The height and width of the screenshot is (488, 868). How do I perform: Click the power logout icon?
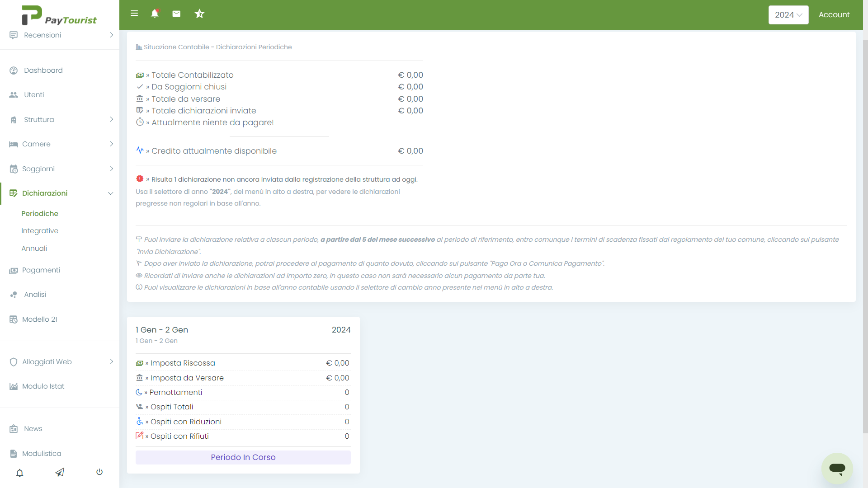pos(99,472)
